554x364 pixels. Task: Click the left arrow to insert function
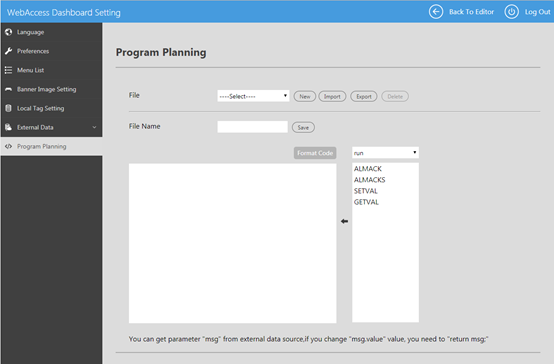tap(344, 221)
